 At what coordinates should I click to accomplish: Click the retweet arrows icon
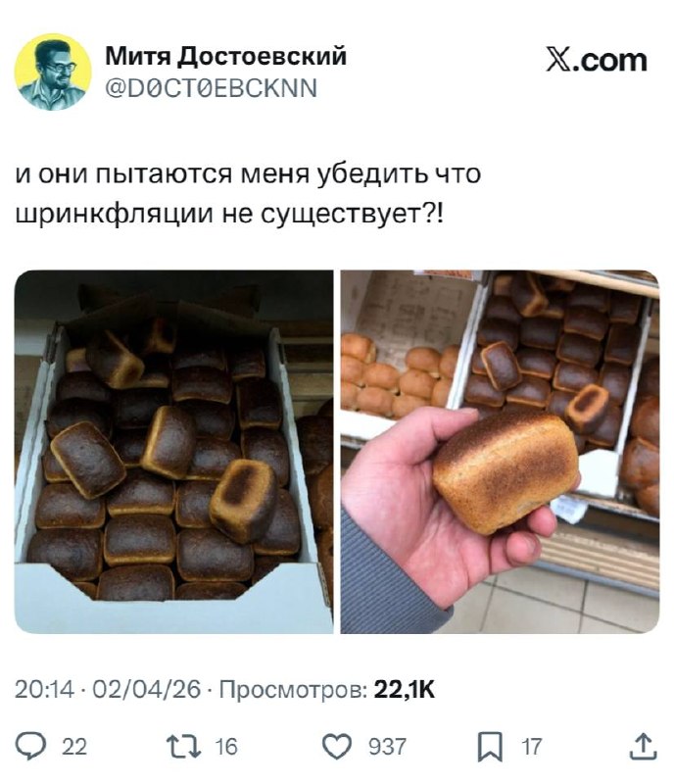coord(183,747)
